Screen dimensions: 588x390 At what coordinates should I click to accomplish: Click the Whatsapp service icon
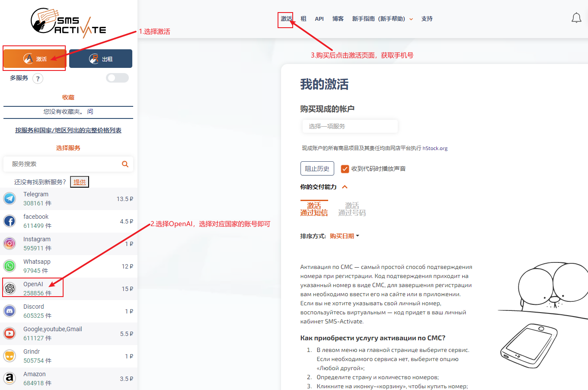[10, 266]
